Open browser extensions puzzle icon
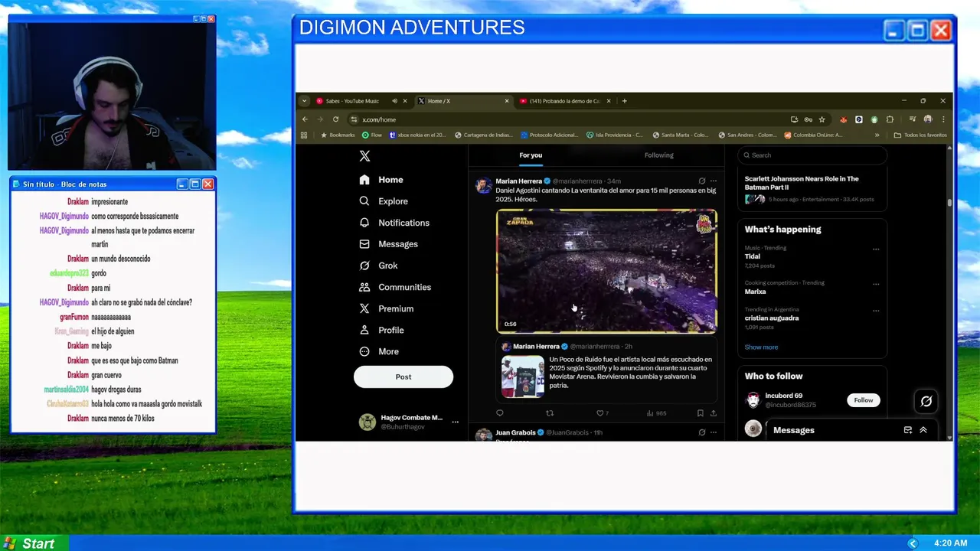Viewport: 980px width, 551px height. tap(890, 119)
